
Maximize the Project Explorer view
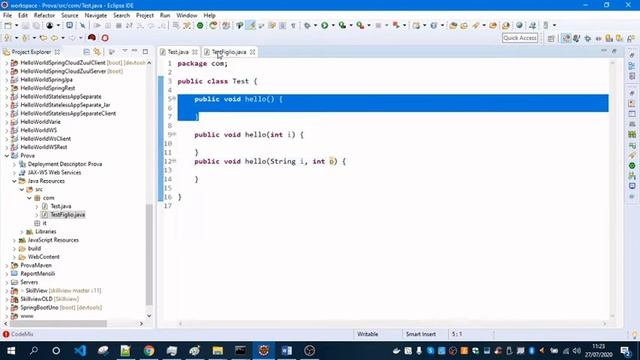(x=145, y=52)
